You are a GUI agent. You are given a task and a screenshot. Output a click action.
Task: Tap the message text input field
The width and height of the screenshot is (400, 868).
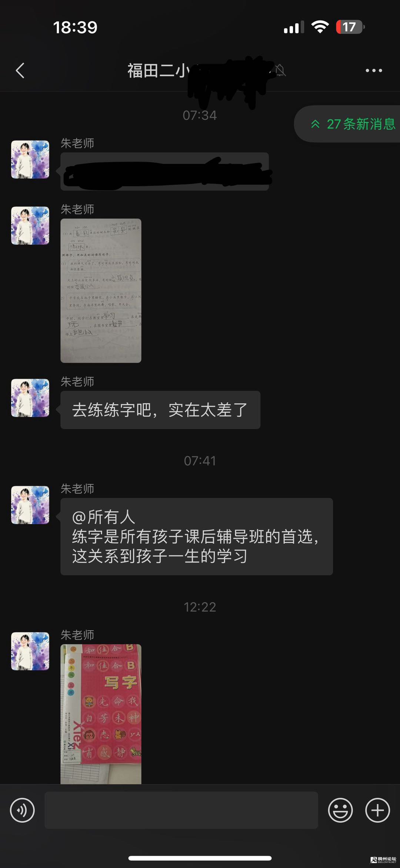pyautogui.click(x=181, y=810)
